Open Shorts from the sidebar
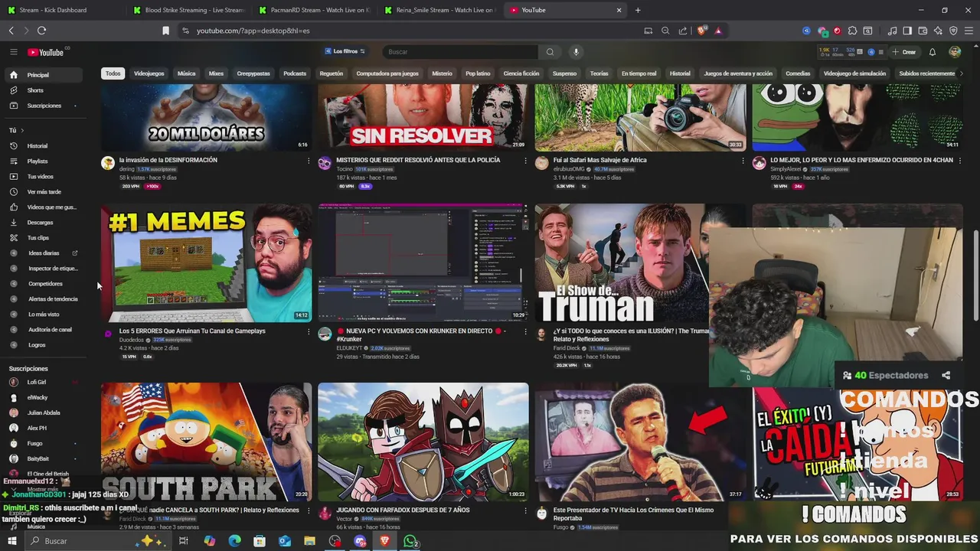 tap(44, 90)
